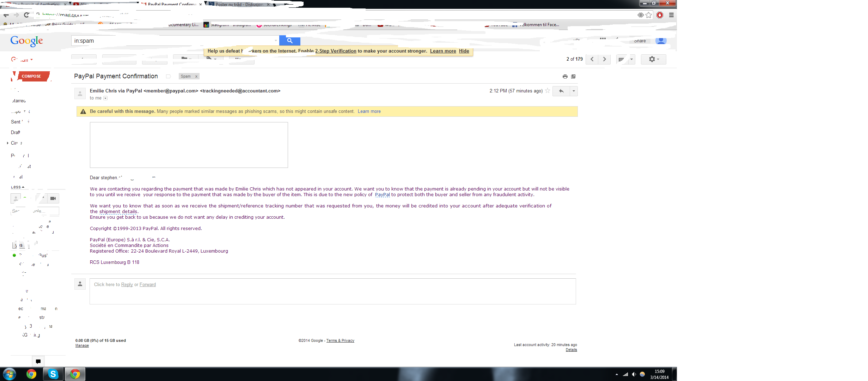Screen dimensions: 868x381
Task: Start a video call using camera icon
Action: [x=53, y=199]
